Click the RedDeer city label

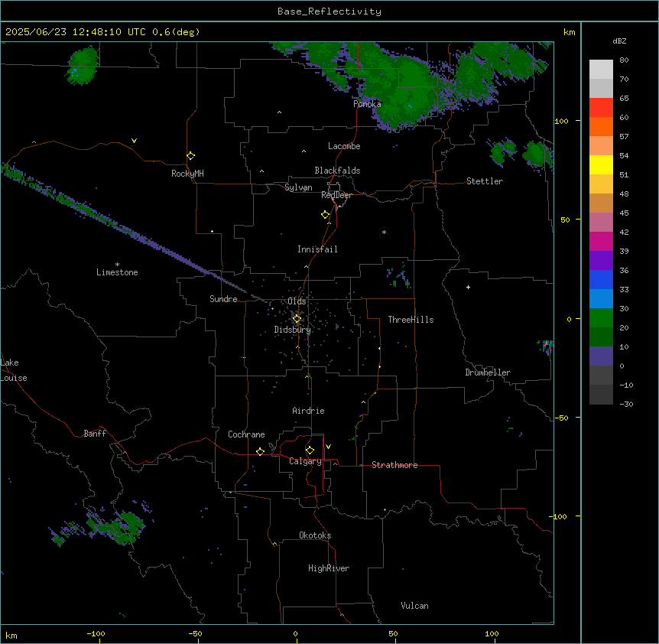[x=336, y=195]
